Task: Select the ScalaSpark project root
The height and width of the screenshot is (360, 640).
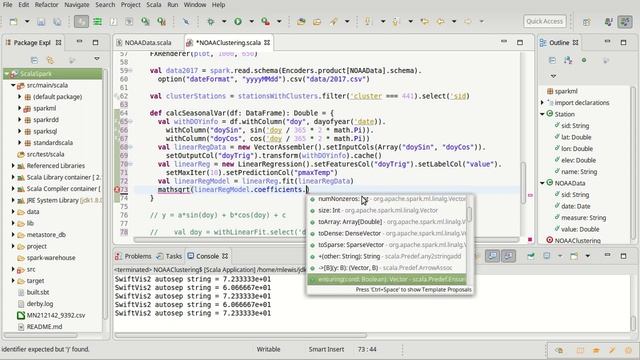Action: tap(53, 74)
